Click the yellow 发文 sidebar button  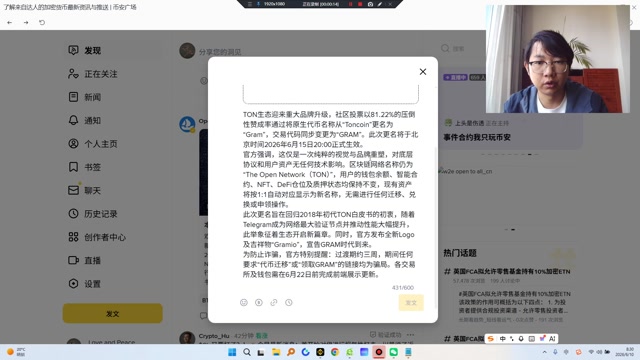tap(113, 313)
